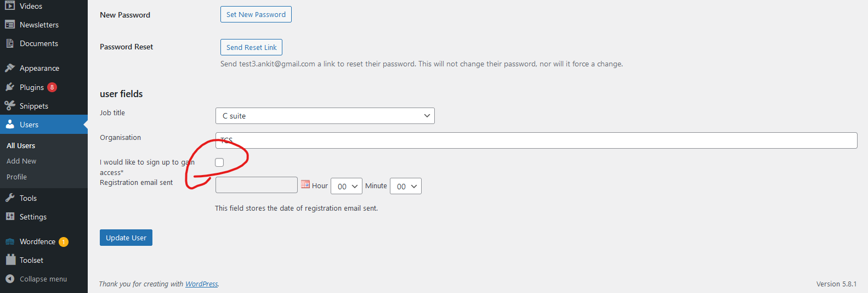The width and height of the screenshot is (868, 293).
Task: Click the Send Reset Link button
Action: click(x=251, y=47)
